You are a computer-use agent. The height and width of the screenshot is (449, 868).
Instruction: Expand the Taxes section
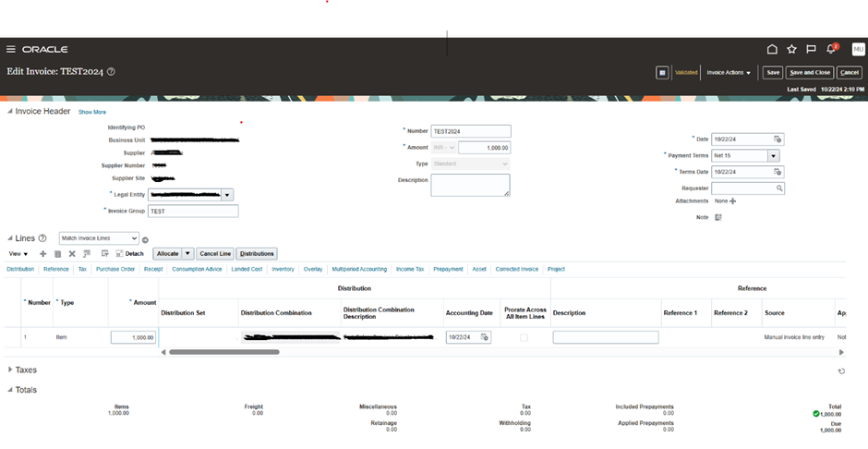click(10, 370)
